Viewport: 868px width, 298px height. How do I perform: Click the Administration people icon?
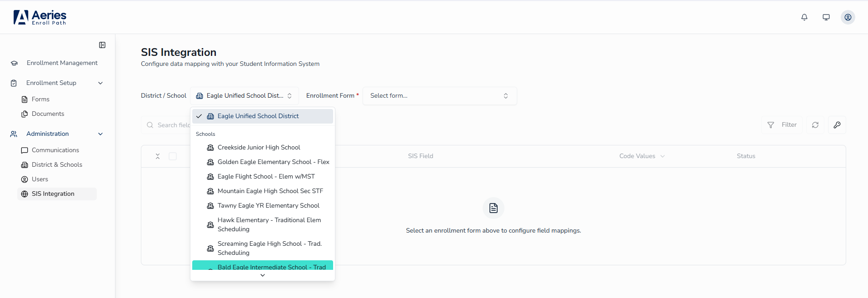click(14, 134)
